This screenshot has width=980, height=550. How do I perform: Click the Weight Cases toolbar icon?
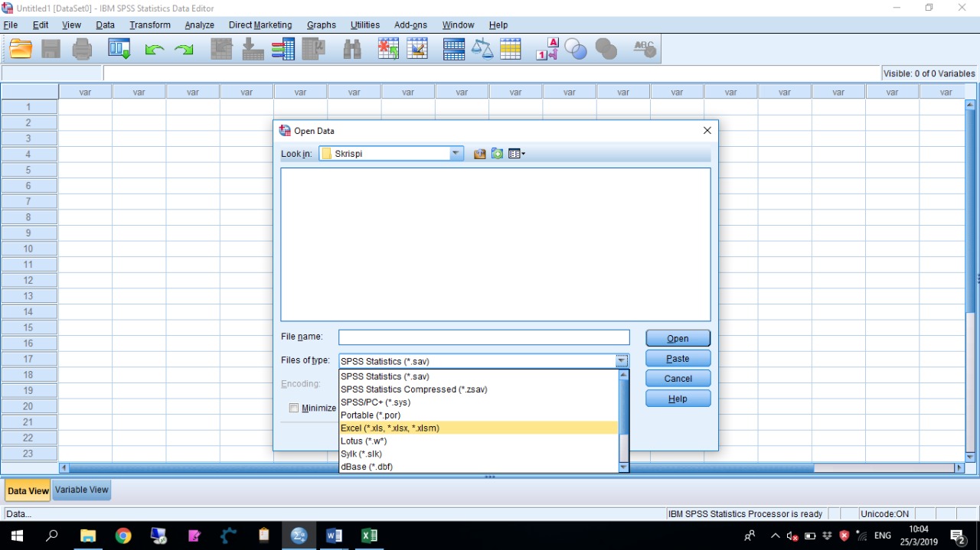point(484,48)
